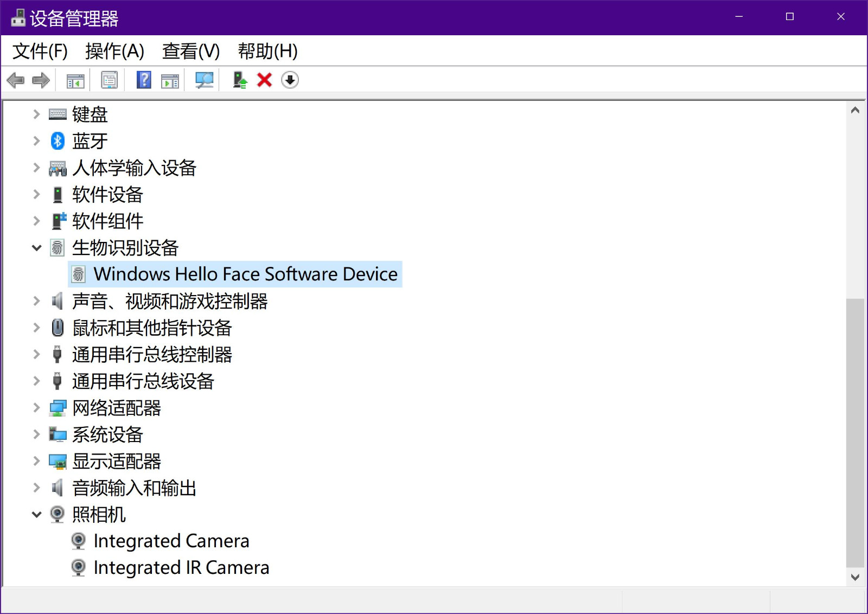Click the folder icon beside 系统设备
Image resolution: width=868 pixels, height=614 pixels.
(x=58, y=434)
